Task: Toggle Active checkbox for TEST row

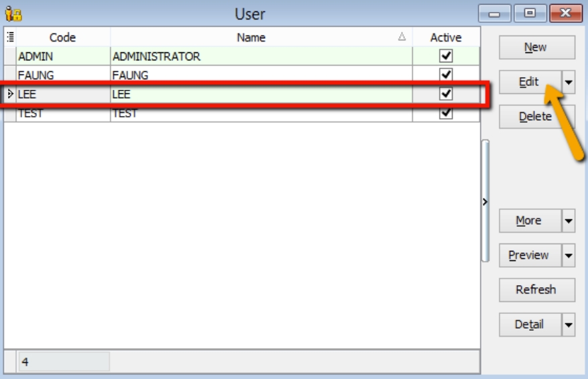Action: (x=446, y=112)
